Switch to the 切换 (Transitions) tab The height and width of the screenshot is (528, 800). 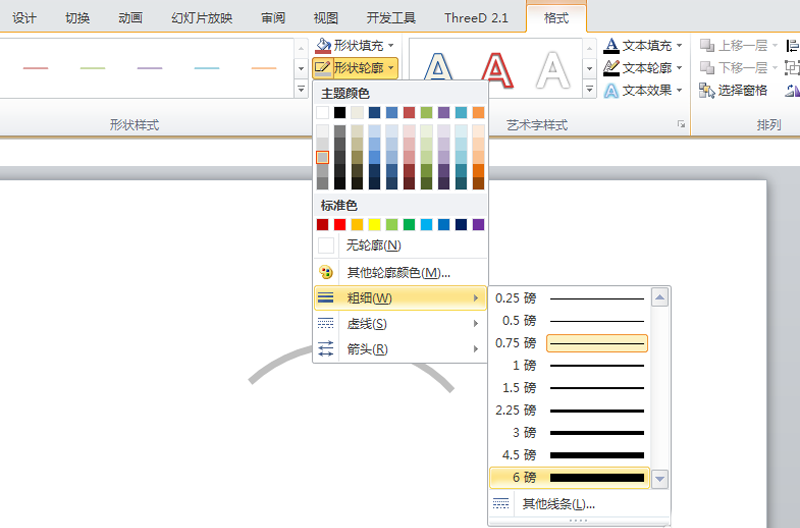pos(78,18)
